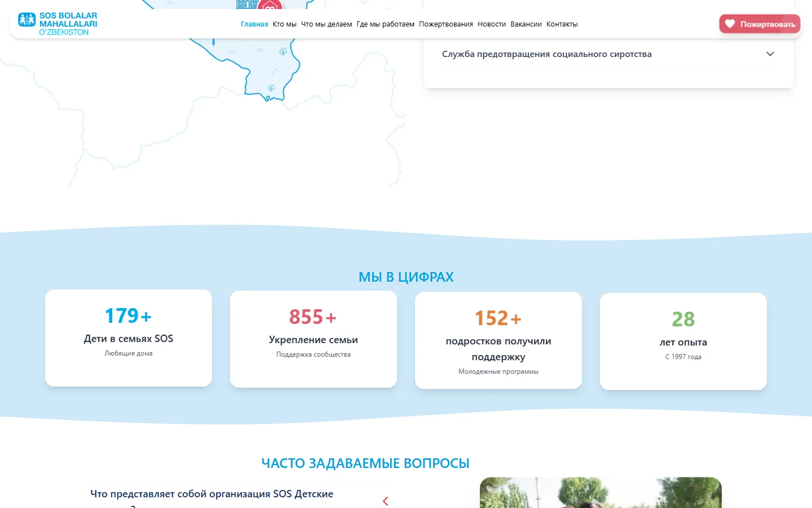Navigate to the Пожертвования page
The width and height of the screenshot is (812, 508).
pyautogui.click(x=446, y=24)
